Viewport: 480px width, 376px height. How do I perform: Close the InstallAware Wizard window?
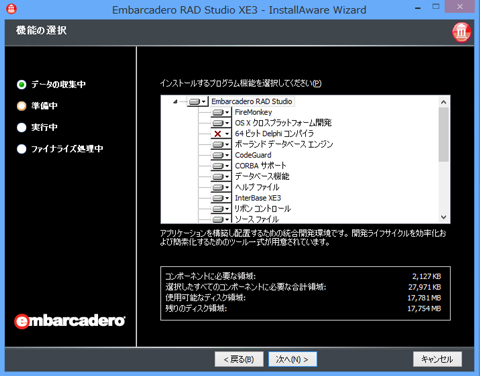click(x=460, y=7)
